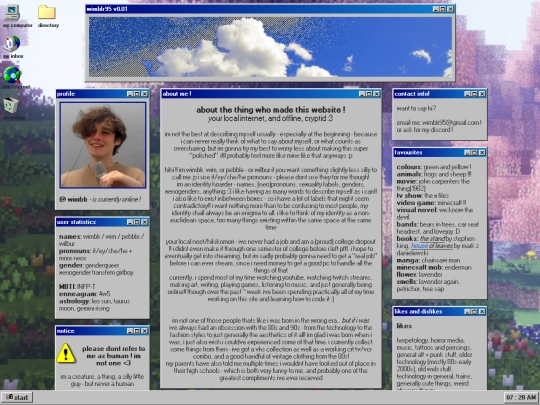Minimize the wimblr95 v0.01 window

436,9
